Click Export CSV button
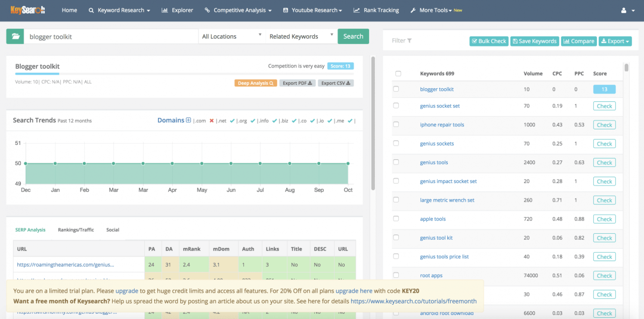The image size is (644, 319). (336, 83)
